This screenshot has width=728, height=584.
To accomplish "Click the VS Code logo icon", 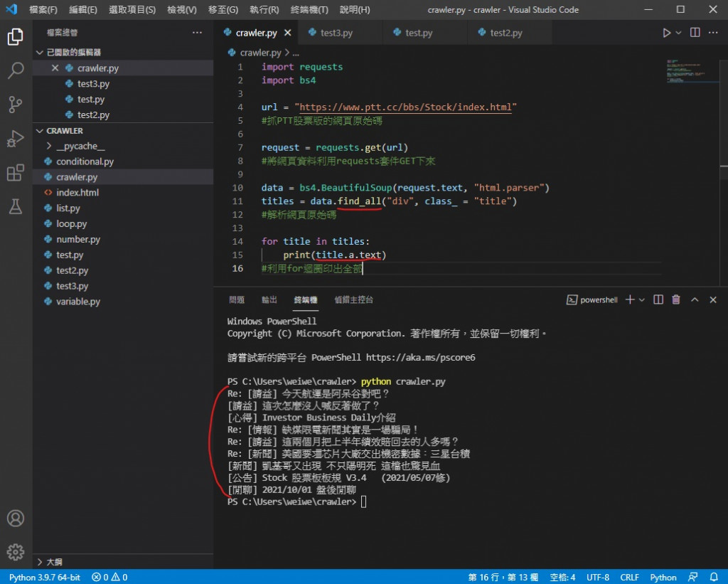I will coord(11,9).
